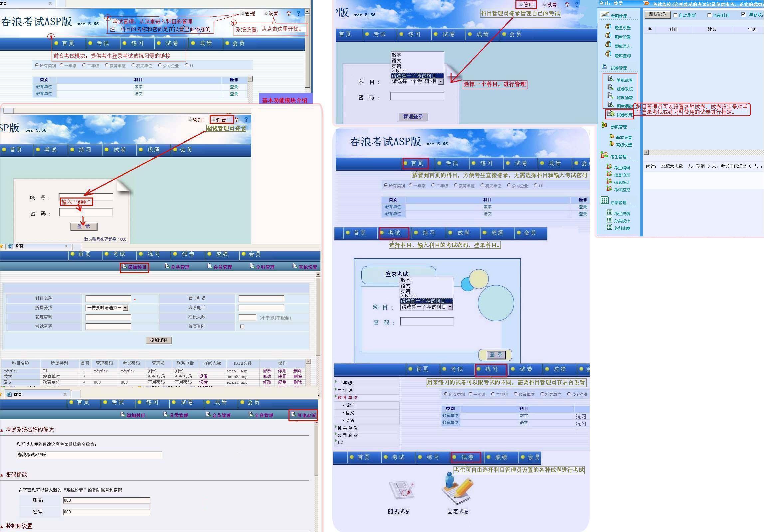Open 会员管理 tab above 考试系统名称的修改

point(218,415)
